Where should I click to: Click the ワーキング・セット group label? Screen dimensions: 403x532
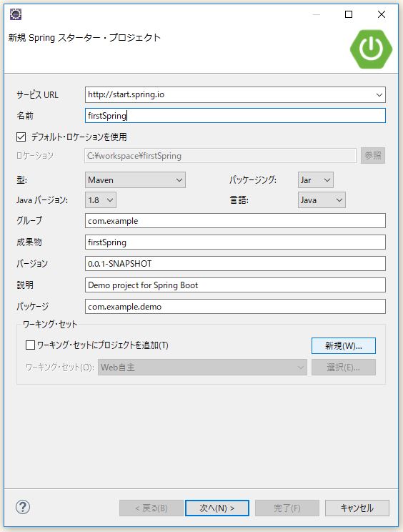pos(50,325)
